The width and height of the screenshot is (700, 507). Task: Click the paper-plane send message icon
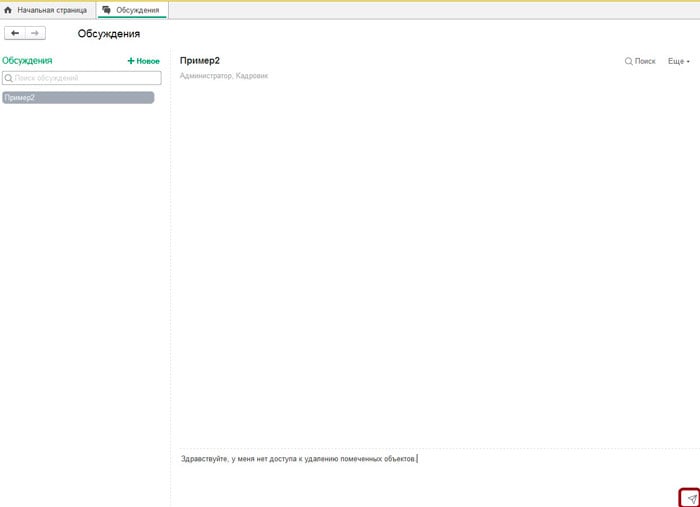[x=690, y=497]
